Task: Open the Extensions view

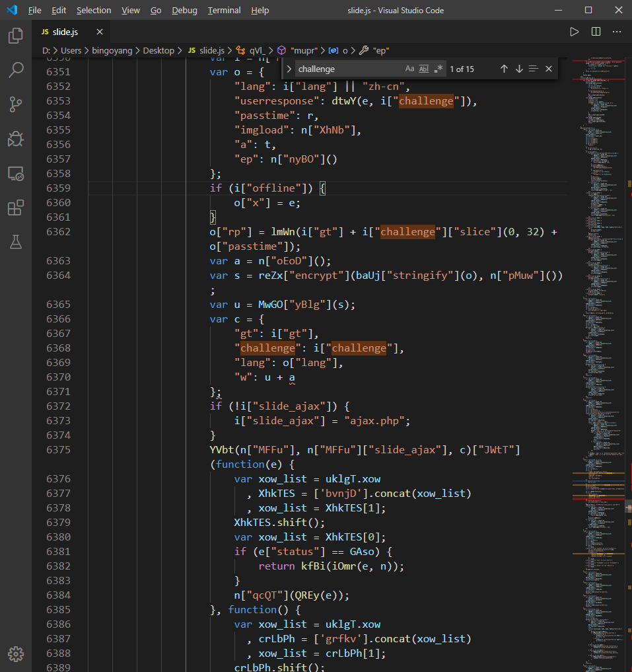Action: pyautogui.click(x=16, y=208)
